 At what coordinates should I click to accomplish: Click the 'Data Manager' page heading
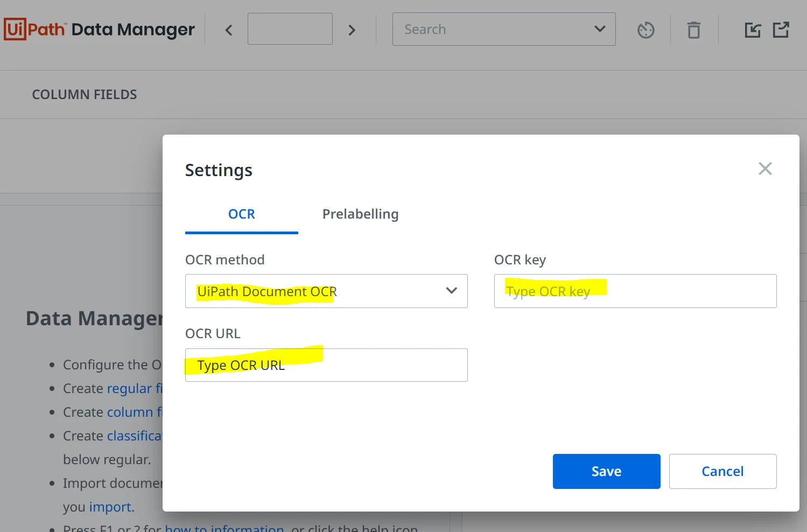pos(94,318)
